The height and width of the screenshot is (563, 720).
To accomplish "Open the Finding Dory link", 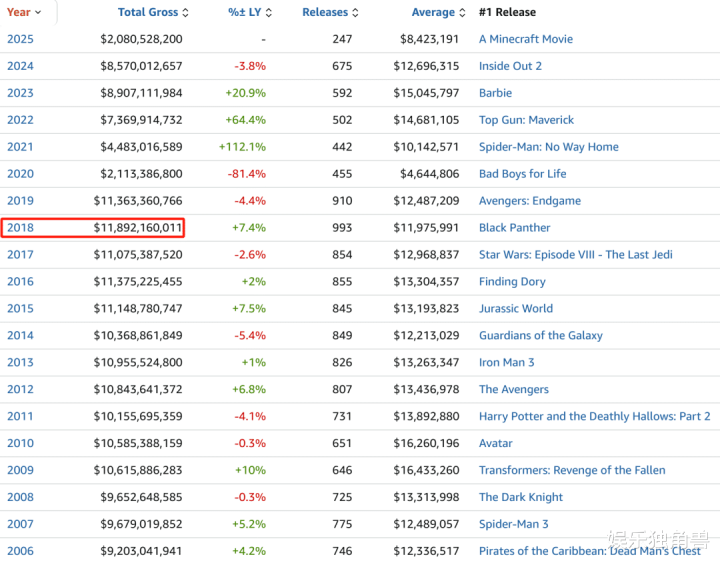I will click(512, 282).
